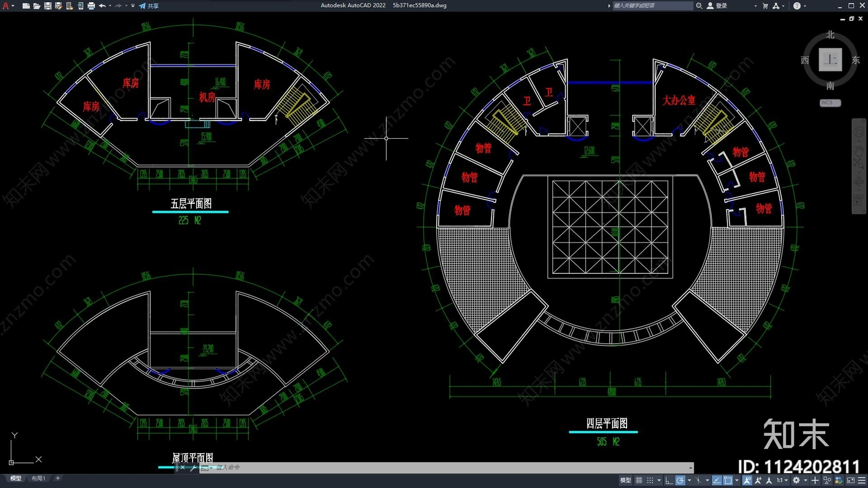Toggle snap mode dotted grid icon
This screenshot has height=488, width=868.
tap(650, 480)
